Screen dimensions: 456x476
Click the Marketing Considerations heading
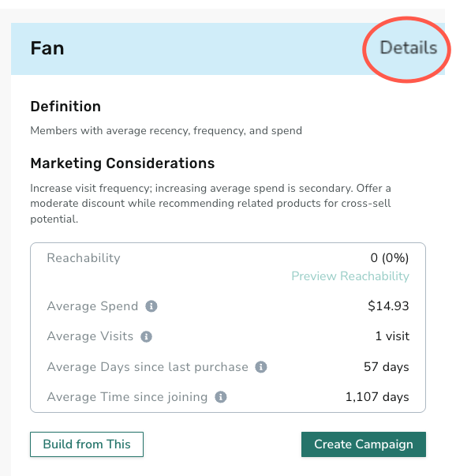tap(122, 163)
